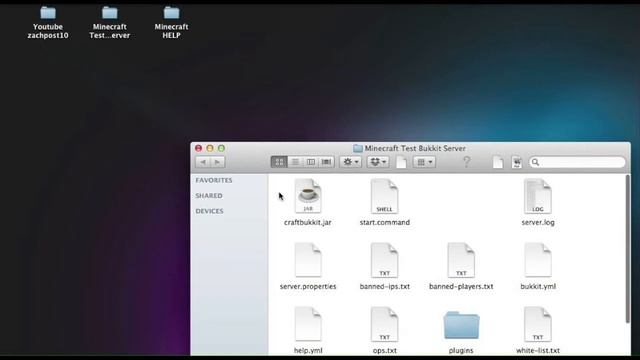This screenshot has height=360, width=640.
Task: Expand the DEVICES sidebar section
Action: point(209,211)
